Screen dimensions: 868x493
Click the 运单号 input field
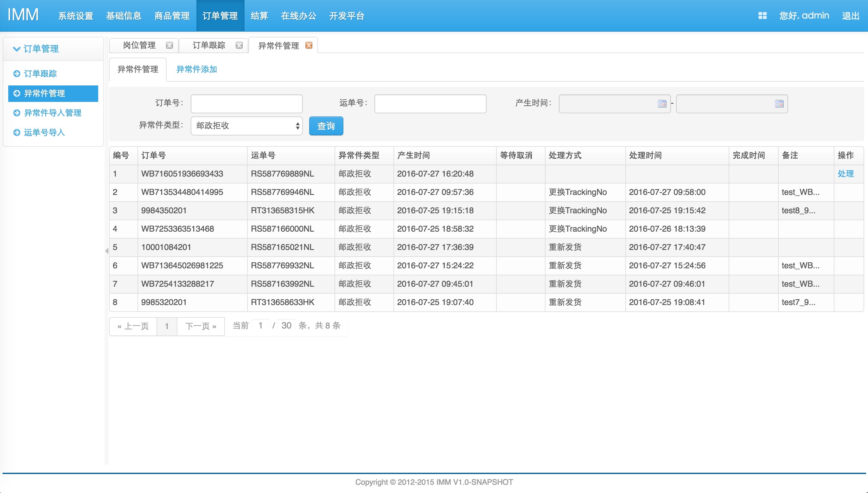[430, 103]
